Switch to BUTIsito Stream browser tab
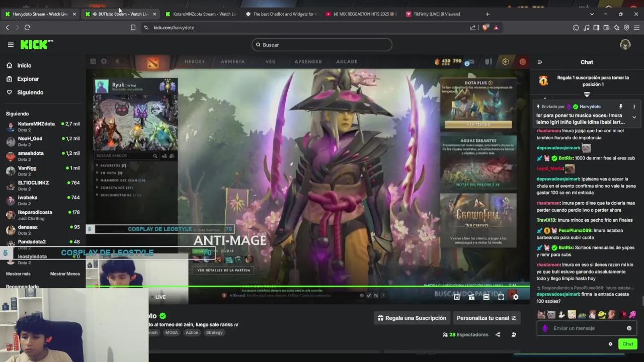The image size is (644, 362). [x=121, y=14]
